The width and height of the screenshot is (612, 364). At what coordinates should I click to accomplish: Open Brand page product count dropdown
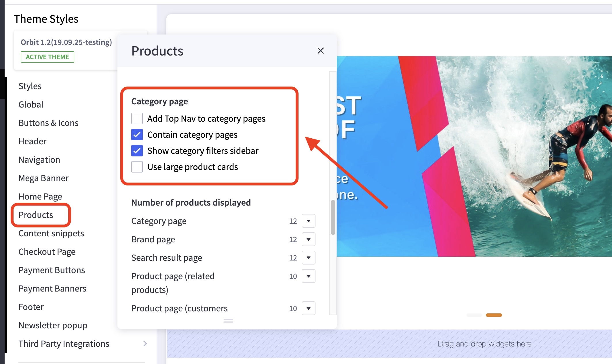pos(308,239)
